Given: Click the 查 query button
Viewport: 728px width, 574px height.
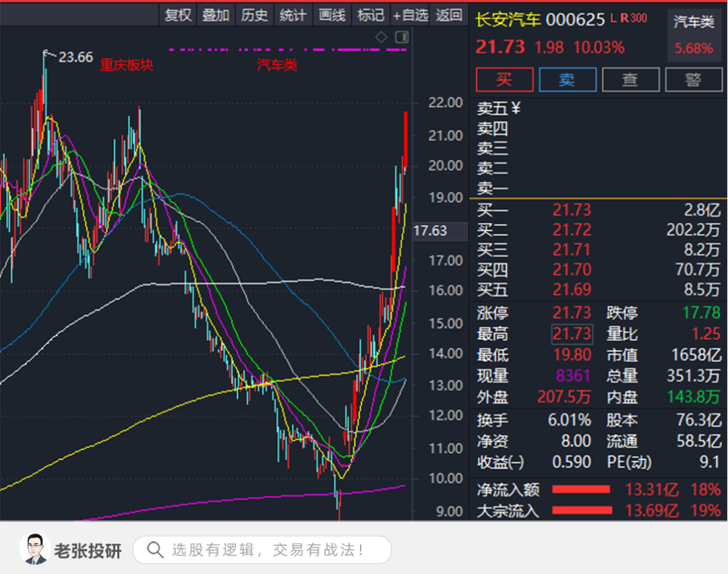Looking at the screenshot, I should [630, 79].
